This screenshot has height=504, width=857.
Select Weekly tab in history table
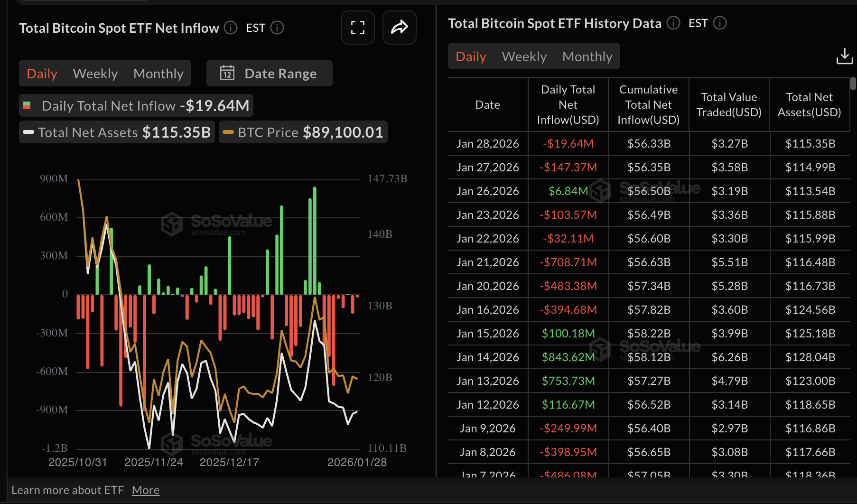click(524, 56)
